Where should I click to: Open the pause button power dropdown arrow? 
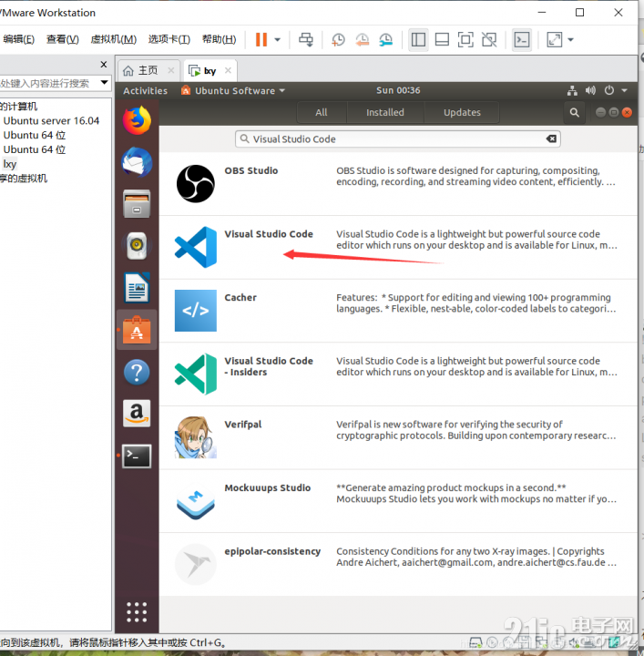click(277, 40)
